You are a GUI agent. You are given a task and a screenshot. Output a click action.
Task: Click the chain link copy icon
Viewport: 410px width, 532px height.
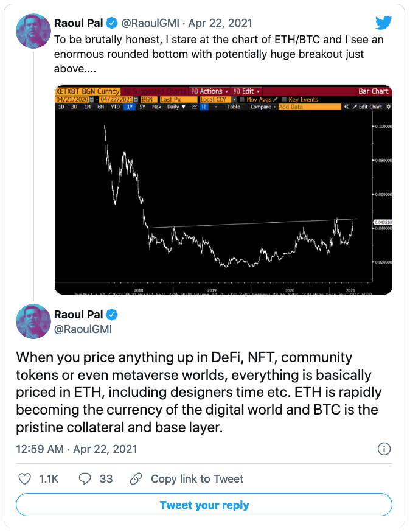pos(136,478)
